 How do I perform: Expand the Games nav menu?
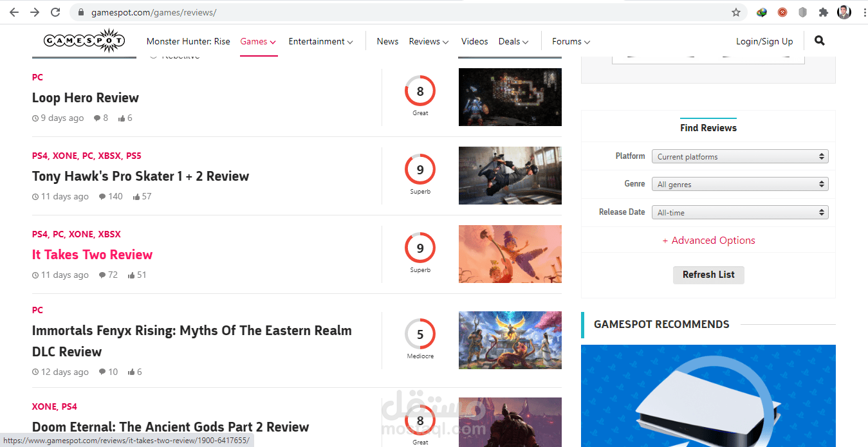[x=258, y=41]
